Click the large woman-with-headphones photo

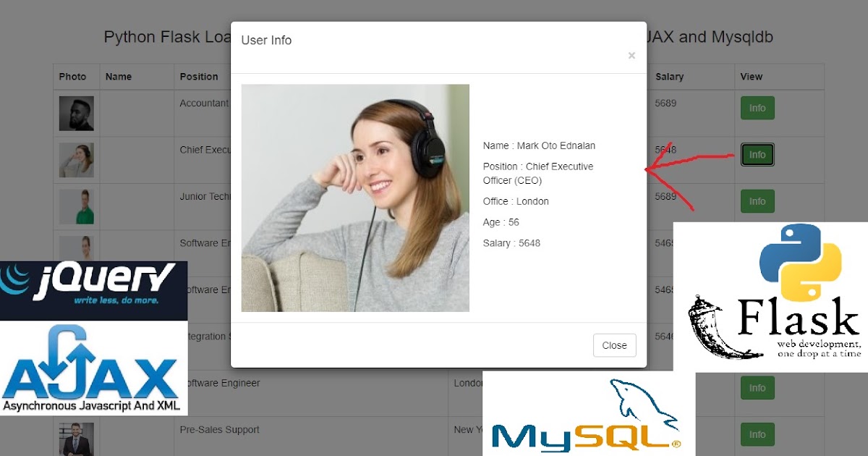[x=355, y=198]
